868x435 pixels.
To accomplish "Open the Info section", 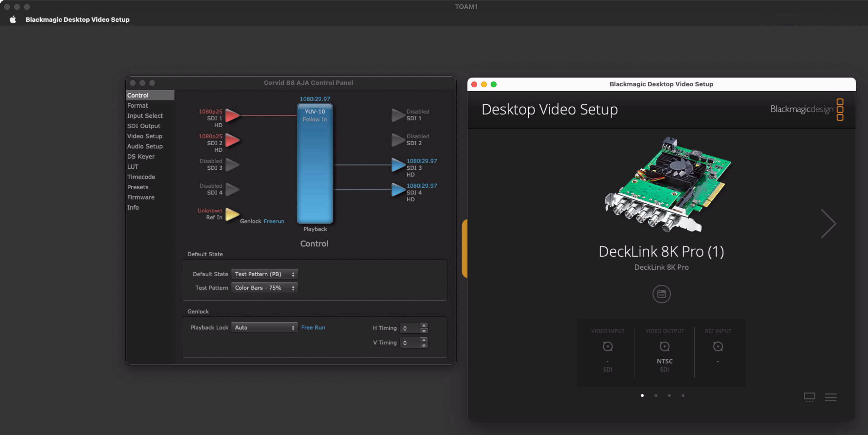I will click(150, 207).
